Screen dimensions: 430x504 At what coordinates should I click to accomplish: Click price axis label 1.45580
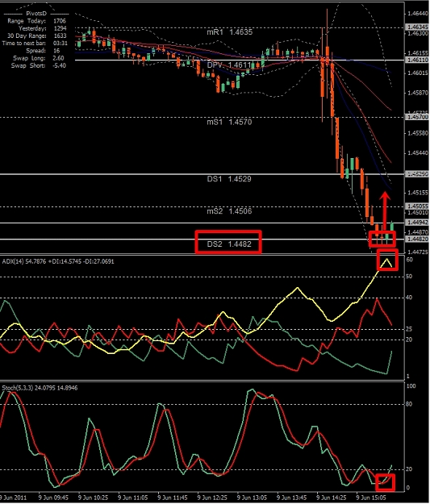click(418, 133)
